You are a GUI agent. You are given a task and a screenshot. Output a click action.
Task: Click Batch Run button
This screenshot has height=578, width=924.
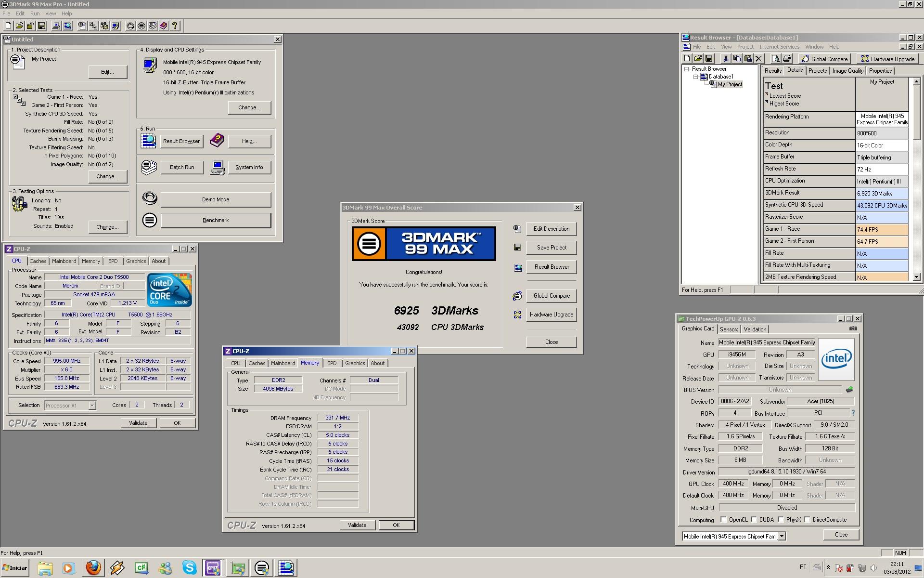[x=182, y=167]
